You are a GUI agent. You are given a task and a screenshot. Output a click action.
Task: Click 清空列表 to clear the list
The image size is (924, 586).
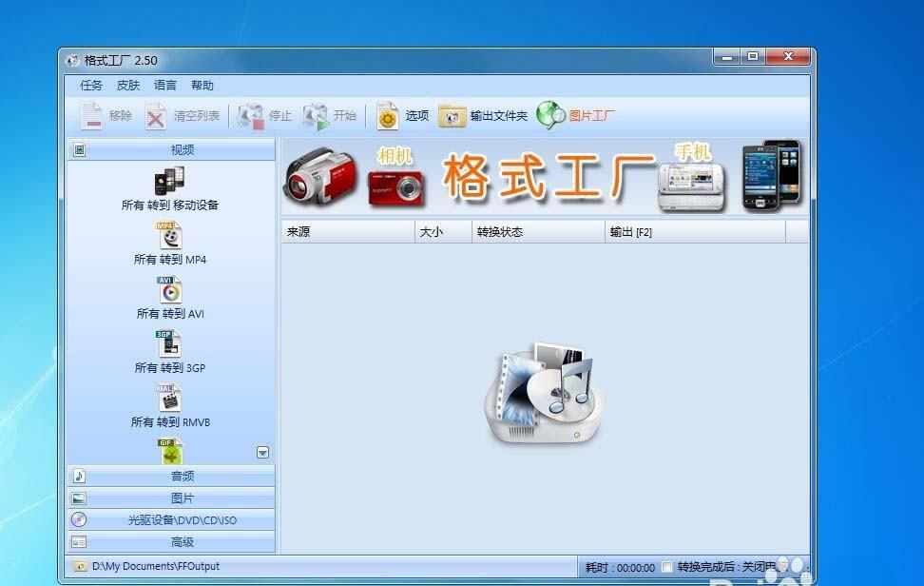pos(182,116)
